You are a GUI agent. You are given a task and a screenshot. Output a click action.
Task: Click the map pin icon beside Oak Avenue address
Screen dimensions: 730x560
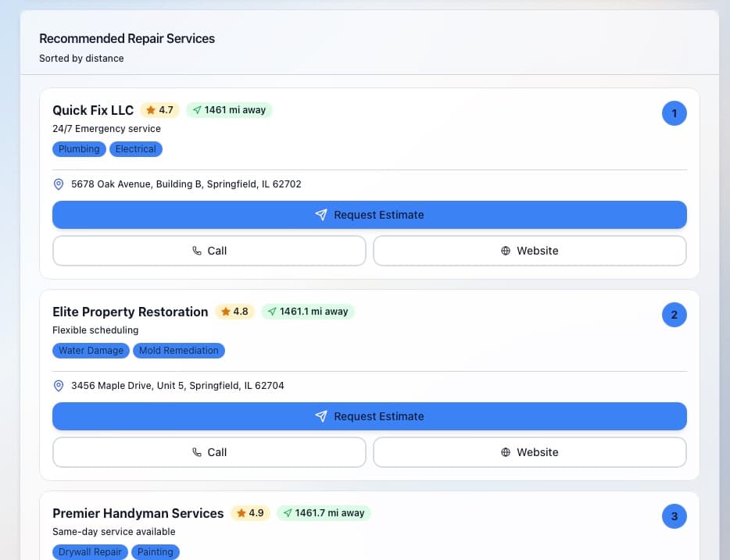(59, 184)
